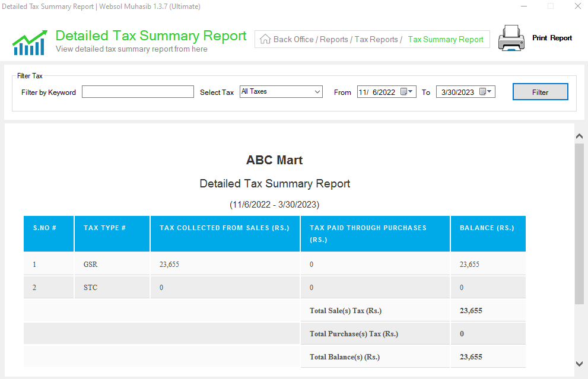
Task: Click scroll down arrow of report
Action: pyautogui.click(x=579, y=364)
